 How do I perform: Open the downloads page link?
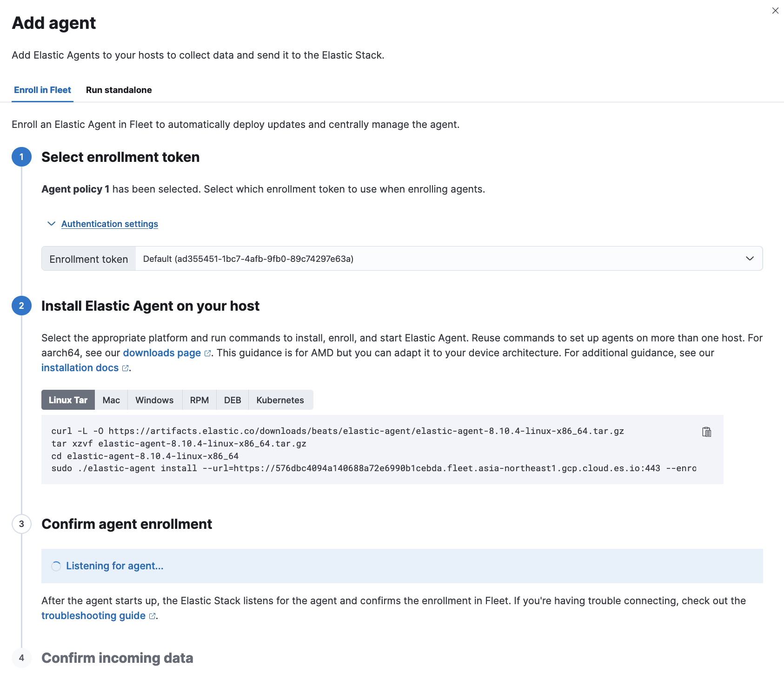click(x=162, y=353)
